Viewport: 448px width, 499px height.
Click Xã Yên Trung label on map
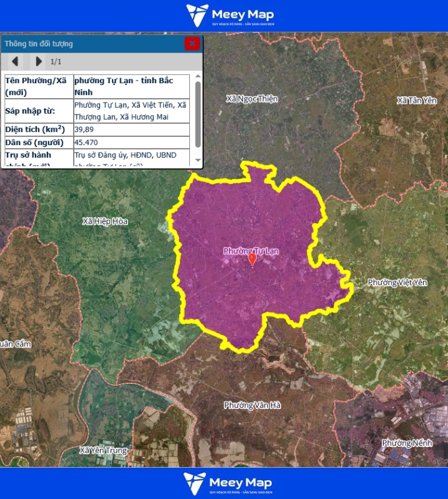click(x=103, y=450)
